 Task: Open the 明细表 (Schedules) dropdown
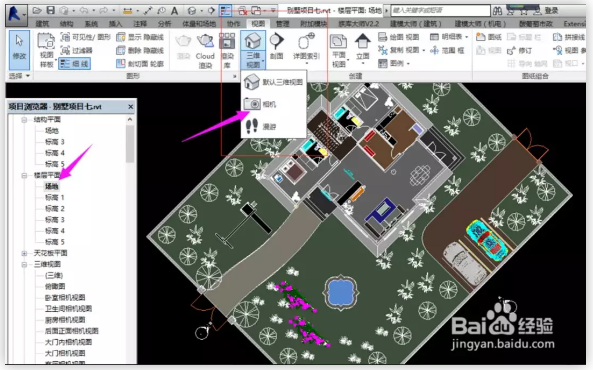tap(467, 37)
